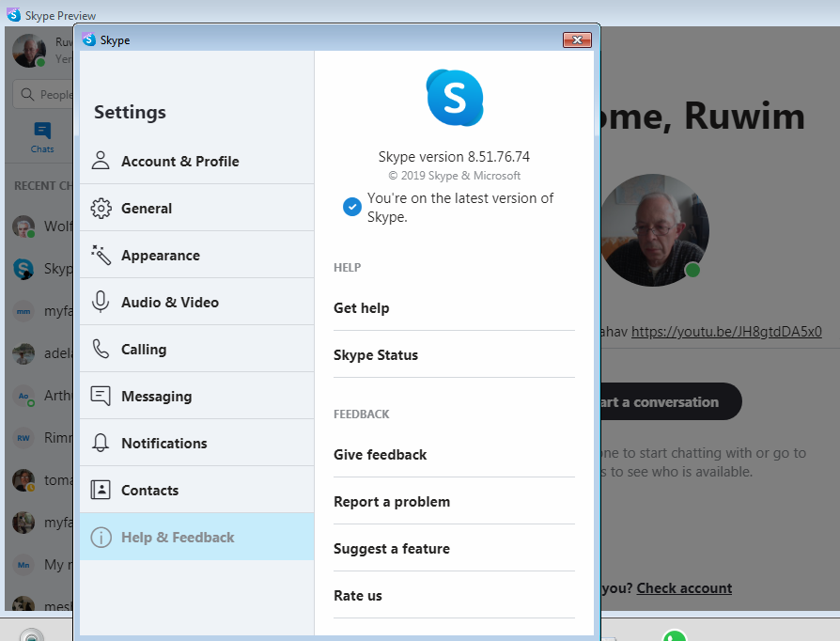Viewport: 840px width, 641px height.
Task: Click Give feedback under Feedback
Action: point(381,454)
